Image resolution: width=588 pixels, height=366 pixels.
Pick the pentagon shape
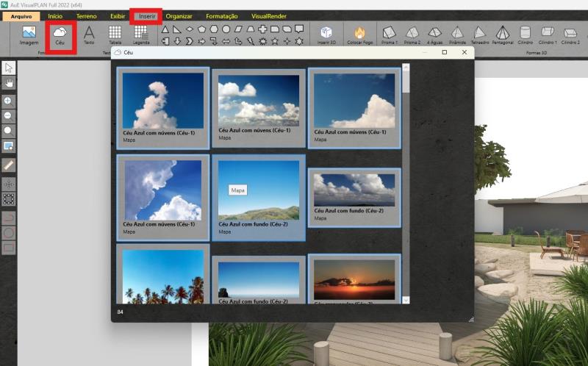[201, 29]
